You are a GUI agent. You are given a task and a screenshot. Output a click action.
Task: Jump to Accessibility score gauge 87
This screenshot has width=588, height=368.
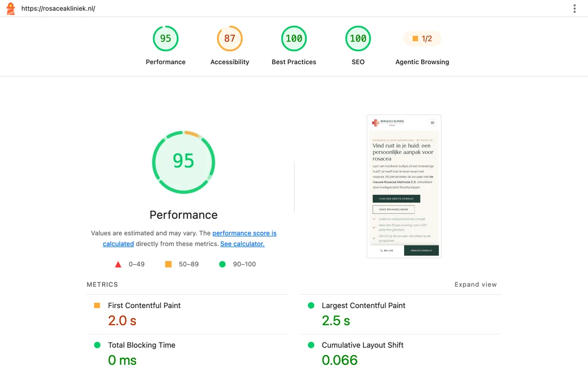pos(229,39)
